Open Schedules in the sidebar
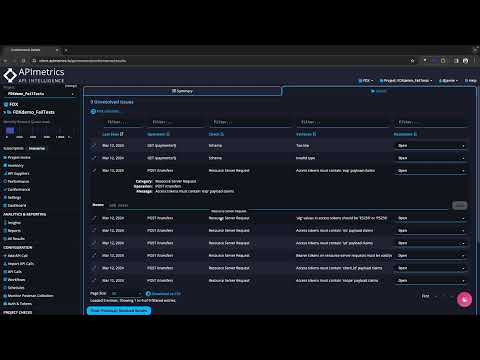Viewport: 480px width, 360px height. [x=15, y=288]
